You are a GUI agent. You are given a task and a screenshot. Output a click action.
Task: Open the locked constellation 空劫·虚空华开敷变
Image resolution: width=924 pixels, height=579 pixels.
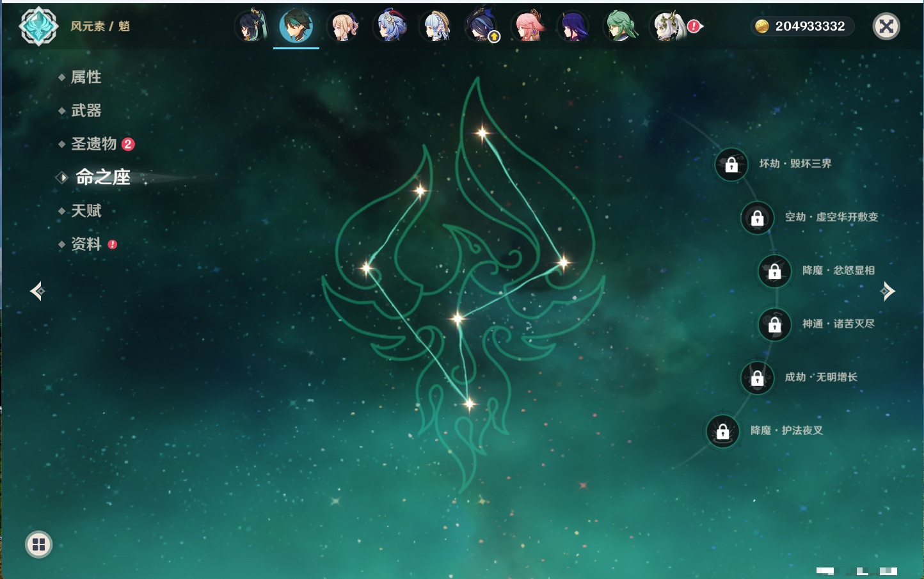click(758, 218)
